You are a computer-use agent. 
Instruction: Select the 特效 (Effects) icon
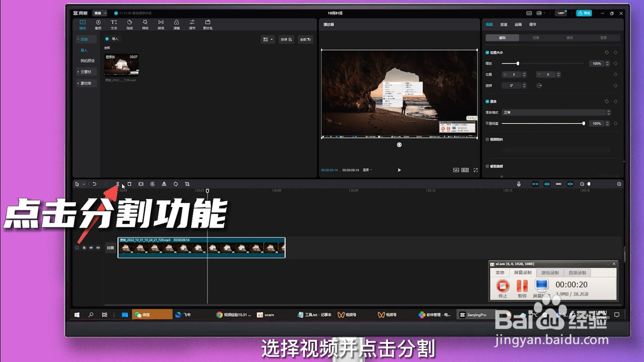point(146,23)
